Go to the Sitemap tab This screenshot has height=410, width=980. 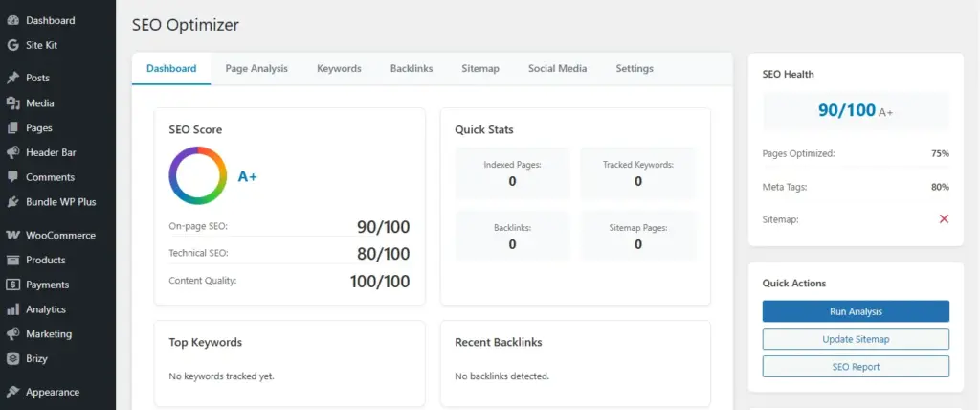click(480, 68)
